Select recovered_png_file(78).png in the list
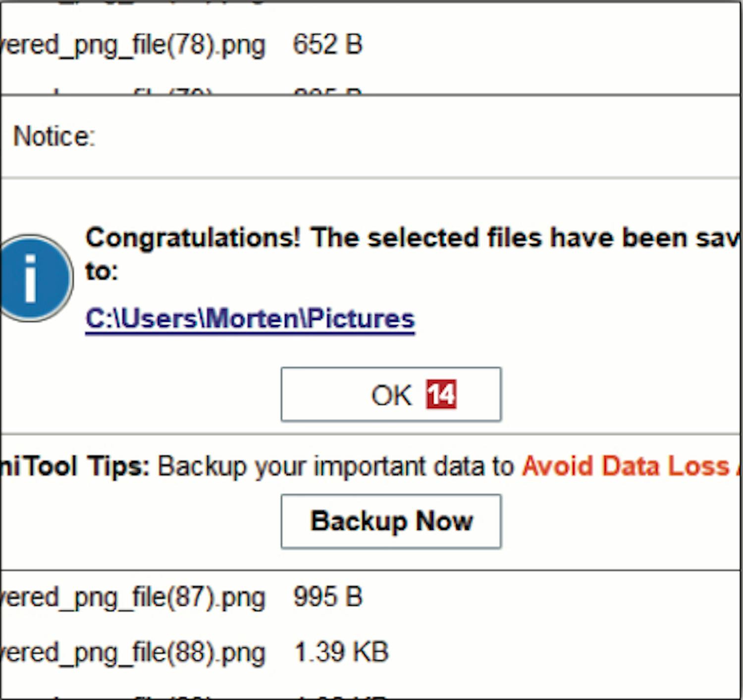Image resolution: width=743 pixels, height=700 pixels. (x=133, y=45)
